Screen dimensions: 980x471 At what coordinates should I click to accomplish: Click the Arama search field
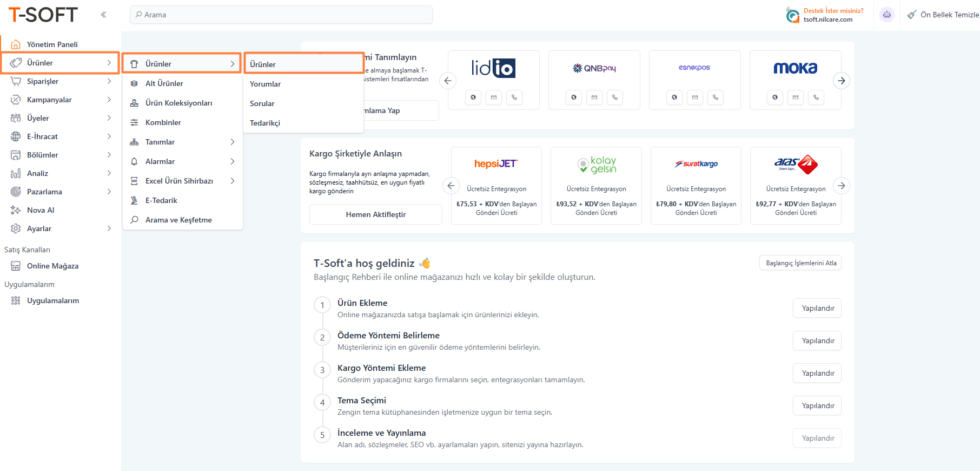281,15
